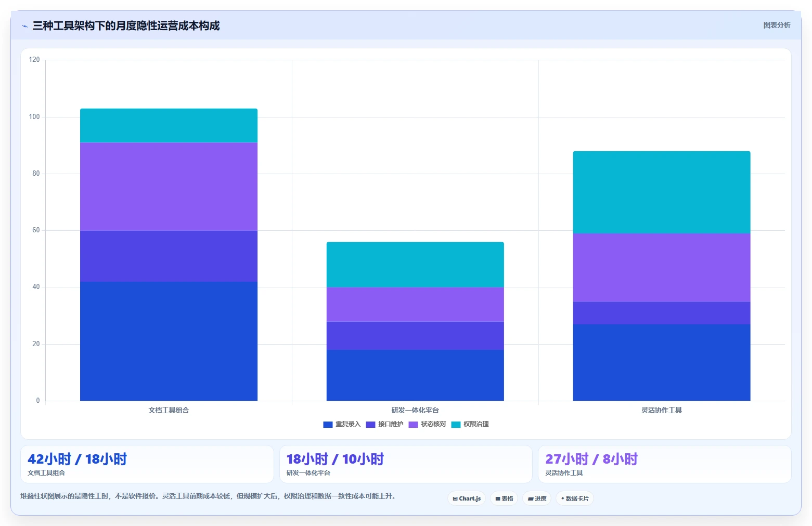Click the 灵活协作工具 x-axis label
Image resolution: width=812 pixels, height=526 pixels.
tap(662, 410)
